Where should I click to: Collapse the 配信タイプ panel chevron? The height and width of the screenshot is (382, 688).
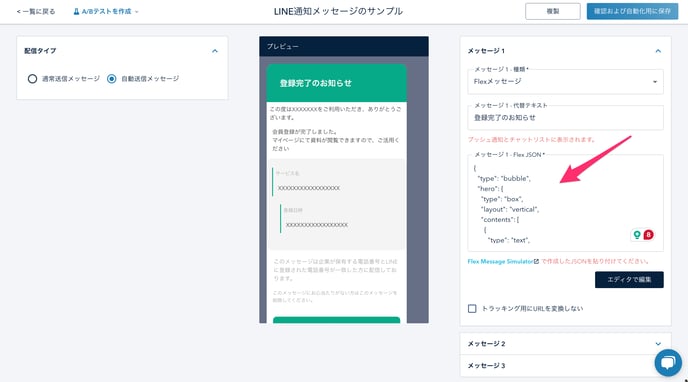[215, 51]
